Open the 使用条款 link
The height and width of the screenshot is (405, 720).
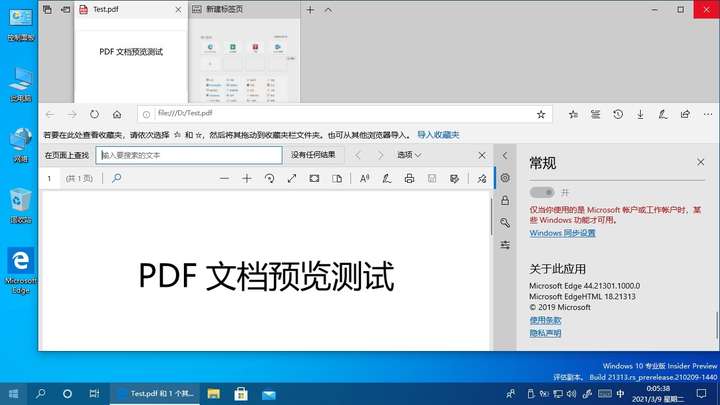pos(545,320)
